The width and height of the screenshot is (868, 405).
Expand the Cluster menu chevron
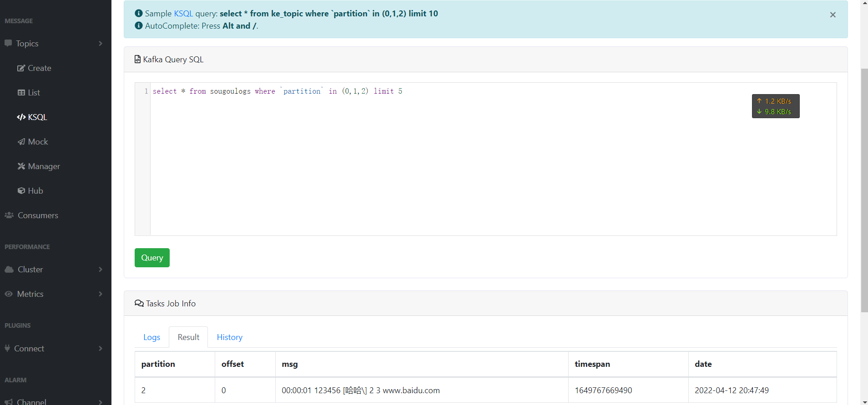(x=101, y=270)
